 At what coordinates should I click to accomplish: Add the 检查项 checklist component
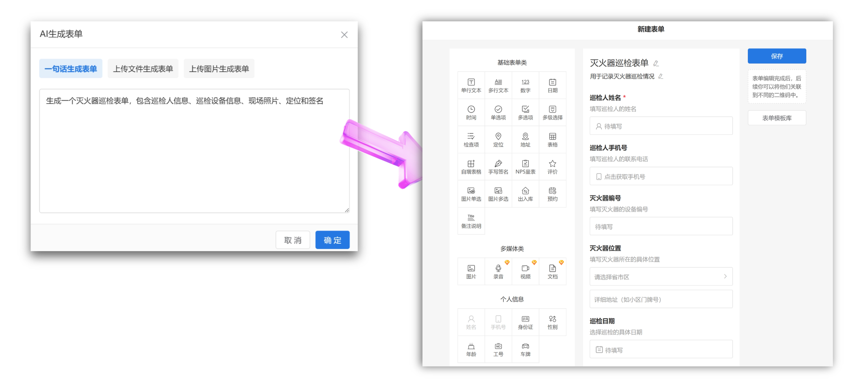pos(471,139)
